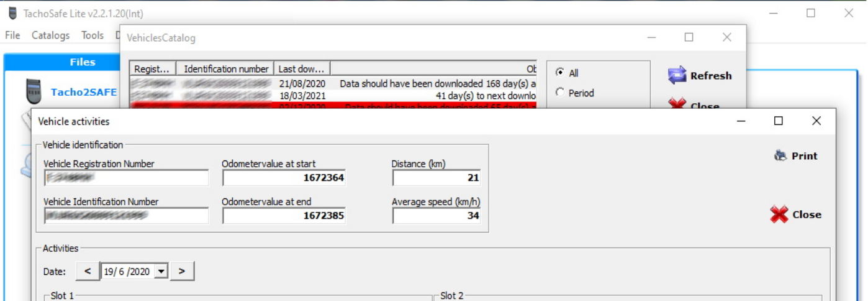Click the red X Close icon in Vehicle activities
This screenshot has width=868, height=301.
coord(779,215)
